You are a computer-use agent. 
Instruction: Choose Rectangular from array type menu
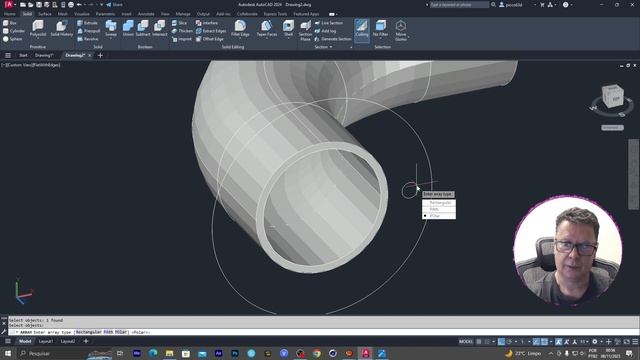439,203
